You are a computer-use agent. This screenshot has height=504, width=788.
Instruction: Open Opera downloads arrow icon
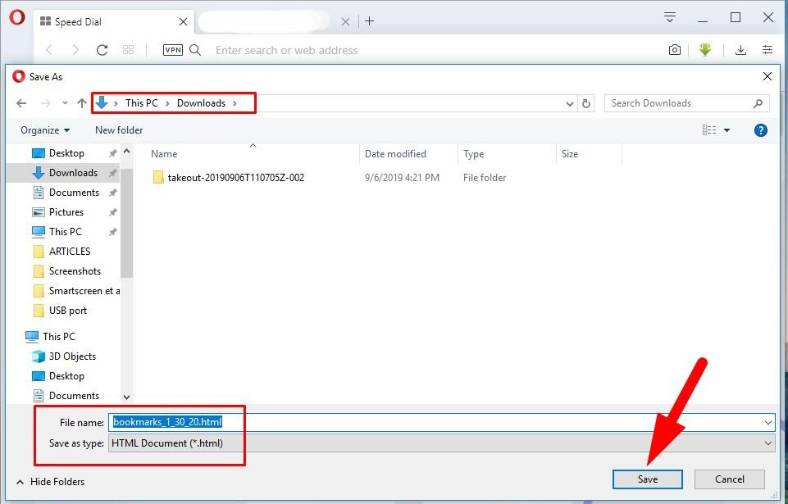tap(740, 50)
